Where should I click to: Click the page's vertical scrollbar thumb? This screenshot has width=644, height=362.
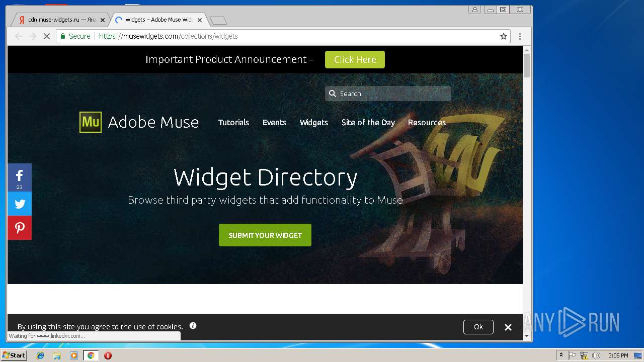527,65
